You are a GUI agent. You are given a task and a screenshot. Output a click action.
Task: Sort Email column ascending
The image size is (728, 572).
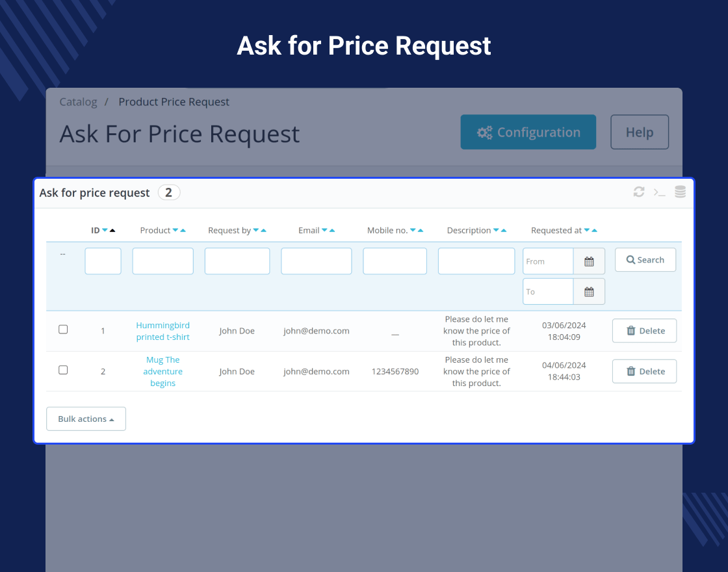[x=332, y=230]
